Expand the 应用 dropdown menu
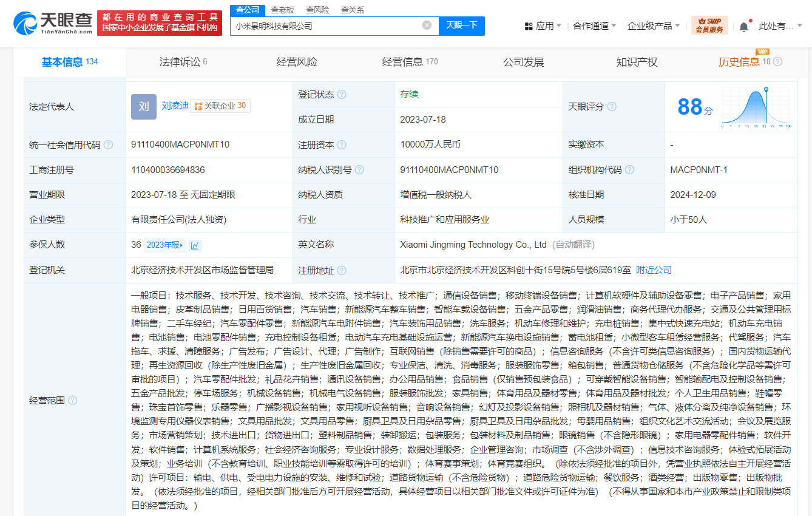 coord(543,26)
